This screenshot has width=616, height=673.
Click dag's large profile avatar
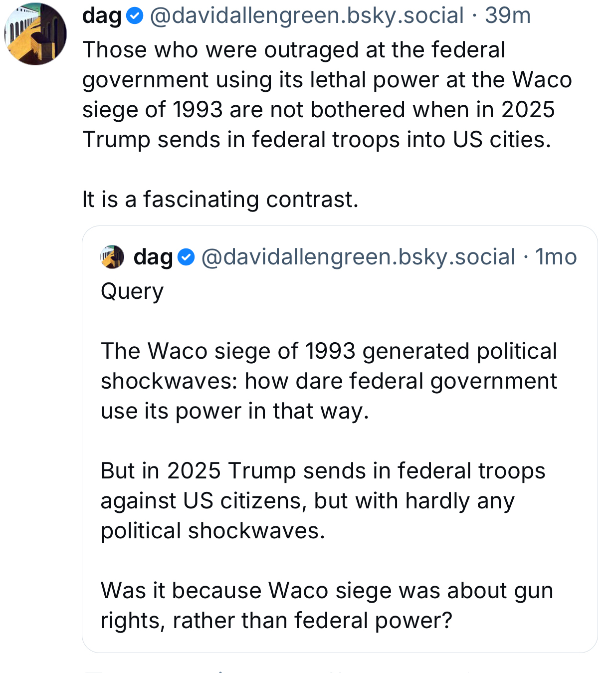tap(35, 34)
